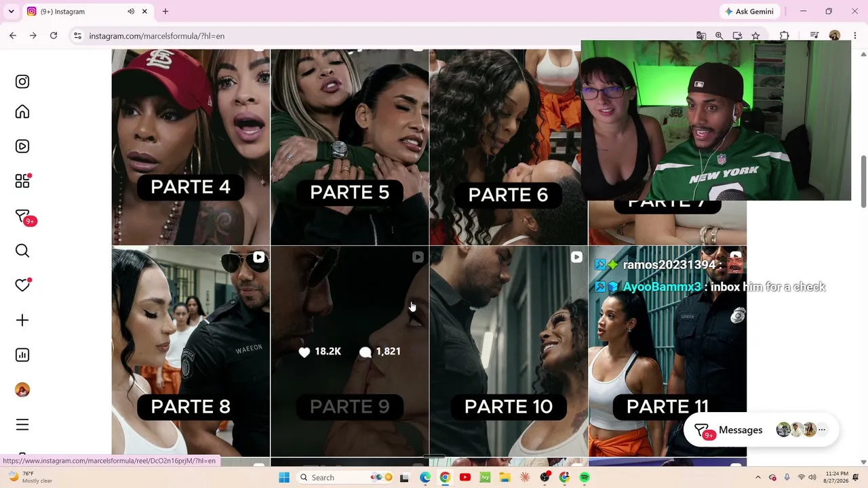This screenshot has height=488, width=868.
Task: Open Notifications heart icon
Action: tap(22, 285)
